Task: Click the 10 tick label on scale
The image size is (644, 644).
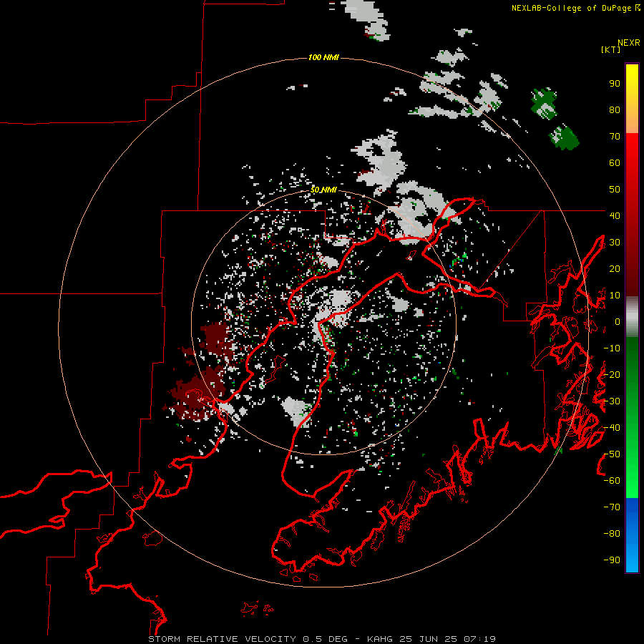Action: click(615, 296)
